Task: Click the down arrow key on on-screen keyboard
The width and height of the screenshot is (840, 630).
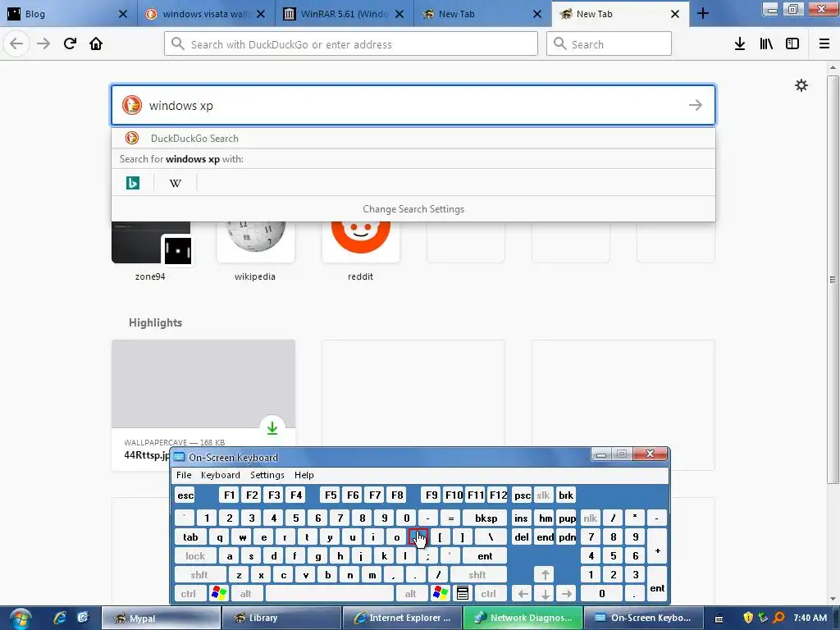Action: pyautogui.click(x=545, y=594)
